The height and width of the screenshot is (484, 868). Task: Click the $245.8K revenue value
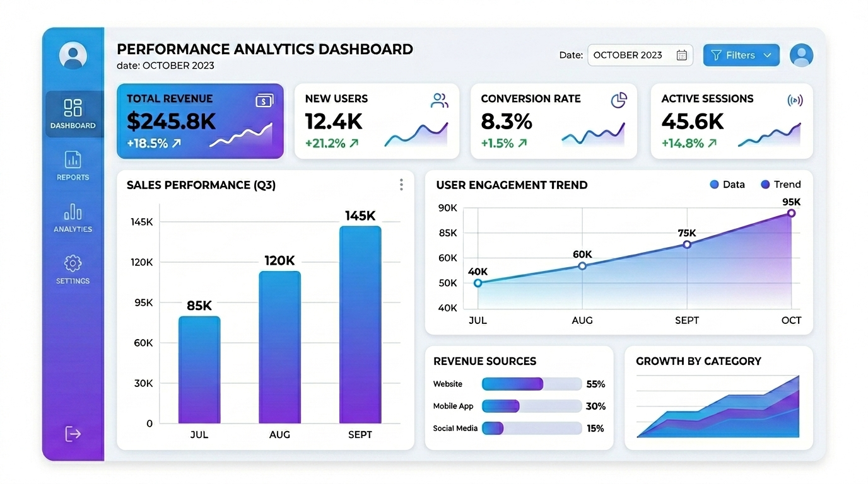click(x=171, y=121)
